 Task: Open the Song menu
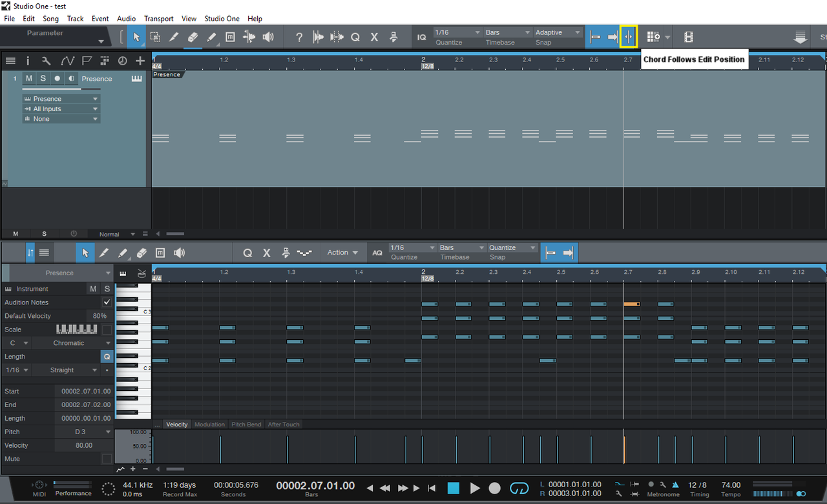(x=50, y=19)
